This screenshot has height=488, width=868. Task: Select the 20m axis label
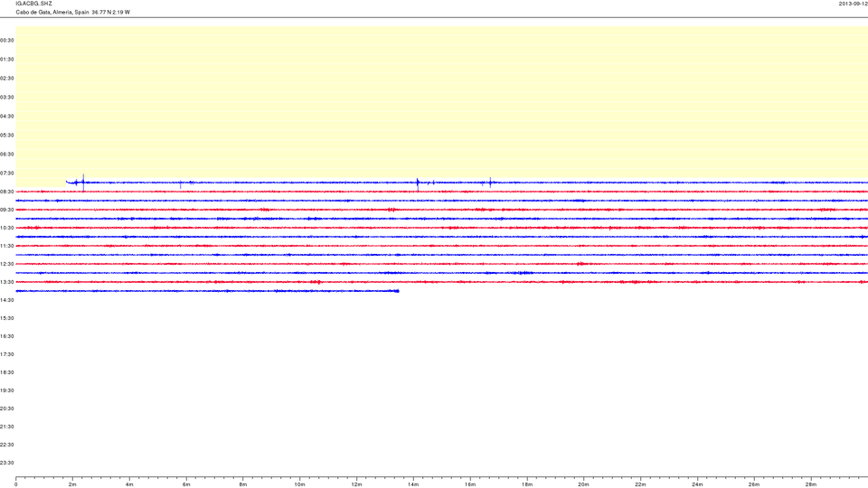(583, 484)
